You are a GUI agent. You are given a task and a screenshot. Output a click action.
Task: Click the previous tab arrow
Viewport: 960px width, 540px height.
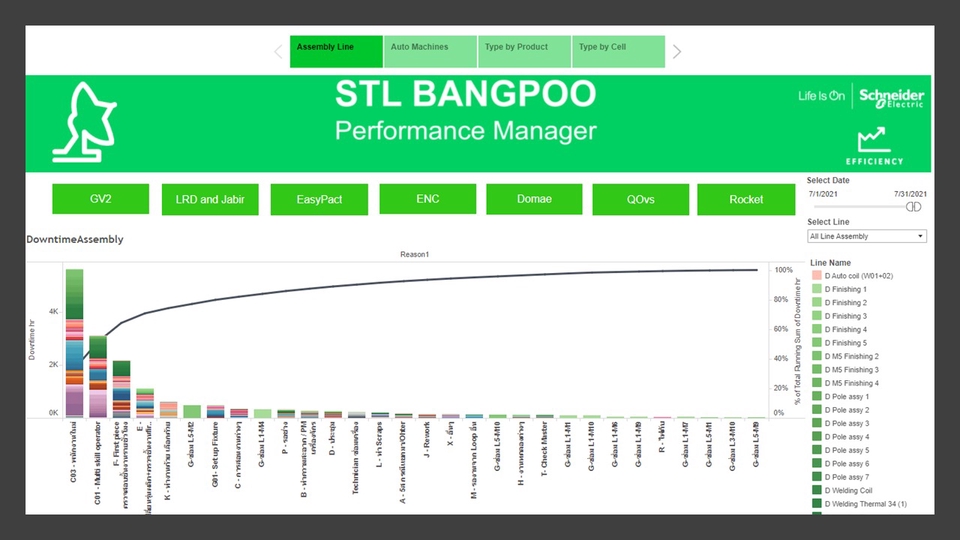pos(279,52)
